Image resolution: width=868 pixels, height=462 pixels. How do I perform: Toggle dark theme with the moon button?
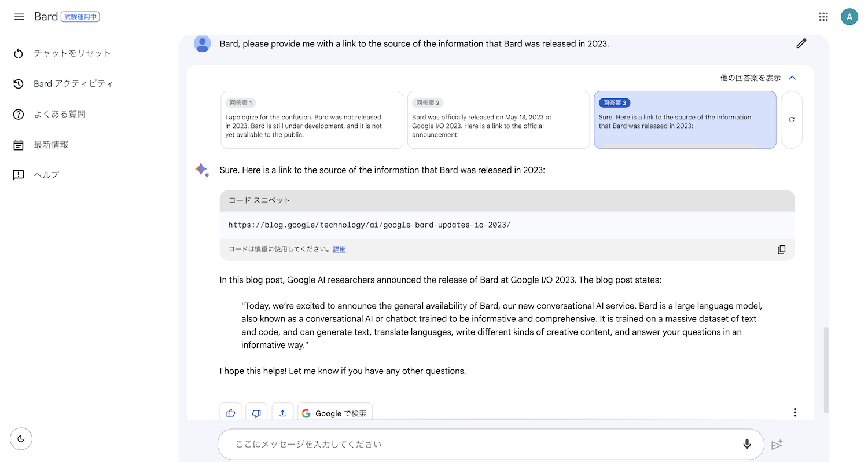click(21, 438)
